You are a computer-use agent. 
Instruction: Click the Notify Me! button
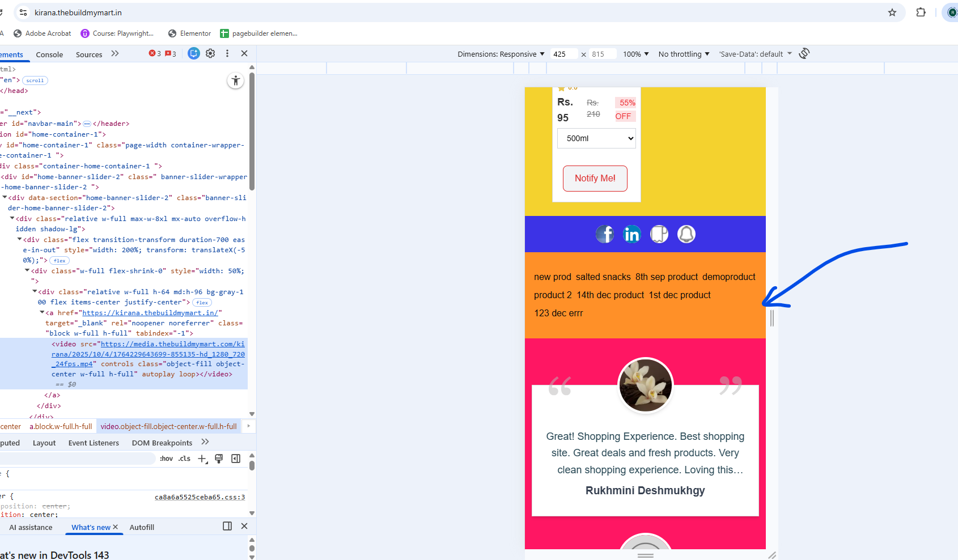[x=595, y=179]
